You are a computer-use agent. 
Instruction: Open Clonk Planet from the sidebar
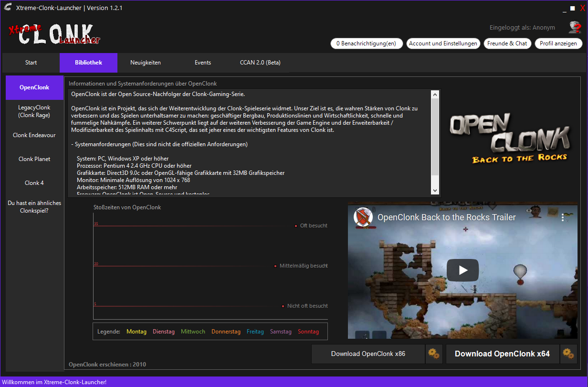click(x=34, y=159)
